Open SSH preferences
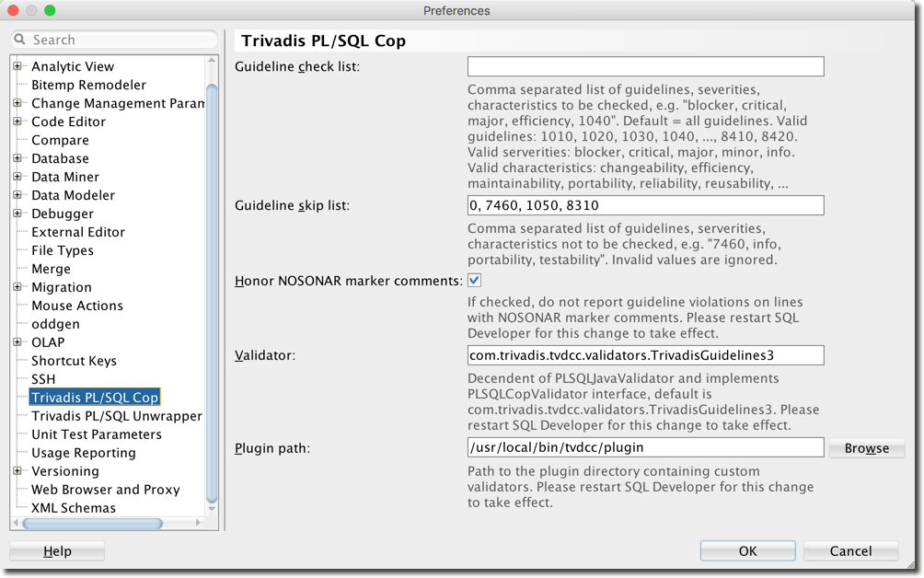 43,379
